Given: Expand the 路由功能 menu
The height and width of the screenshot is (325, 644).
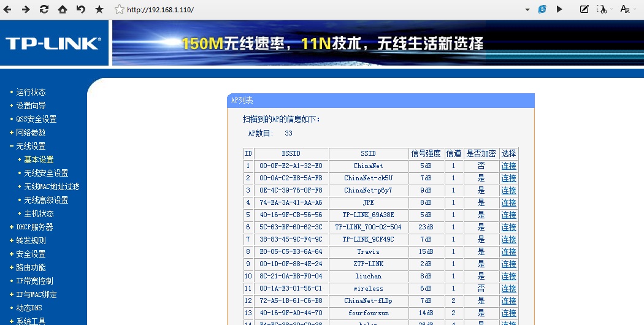Looking at the screenshot, I should pyautogui.click(x=31, y=268).
